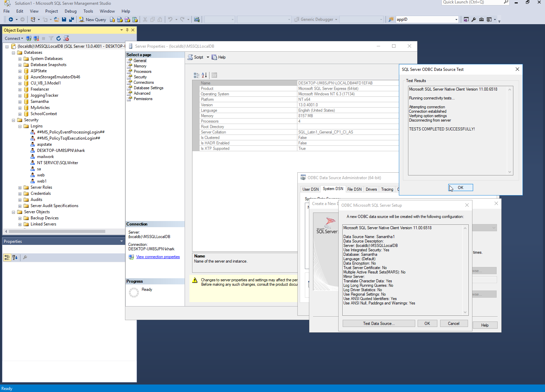This screenshot has height=392, width=545.
Task: Select the sa login in Object Explorer
Action: (39, 169)
